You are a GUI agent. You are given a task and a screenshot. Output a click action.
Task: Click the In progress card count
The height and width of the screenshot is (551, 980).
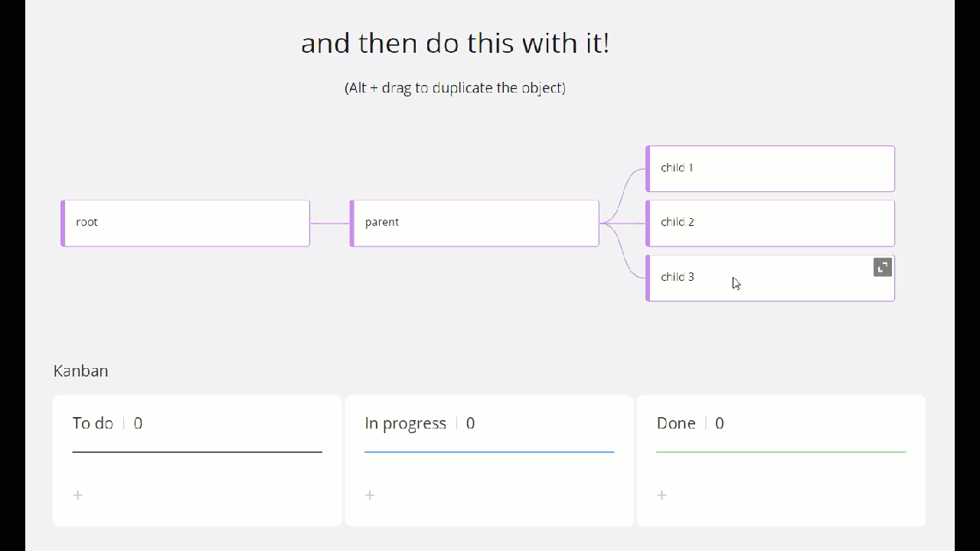(470, 423)
